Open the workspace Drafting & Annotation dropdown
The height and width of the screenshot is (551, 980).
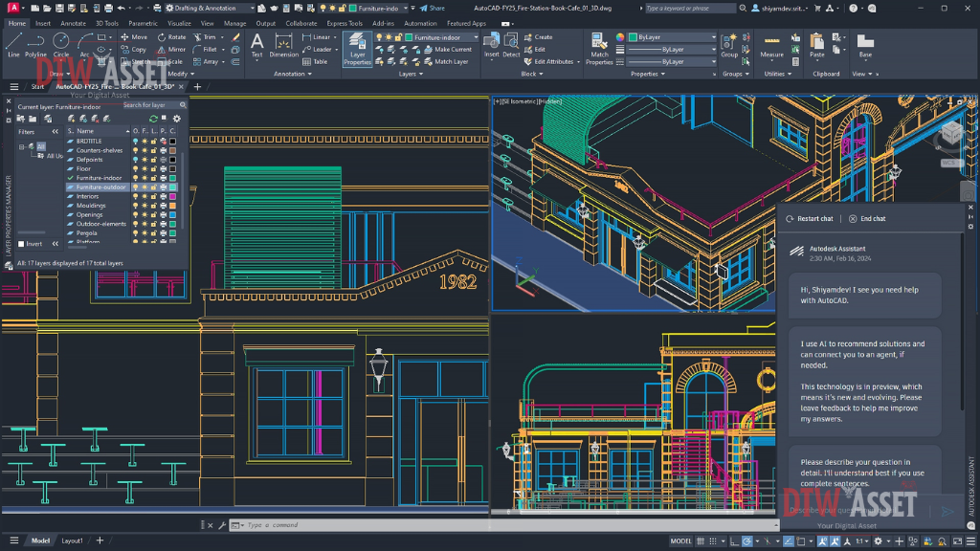(x=209, y=8)
